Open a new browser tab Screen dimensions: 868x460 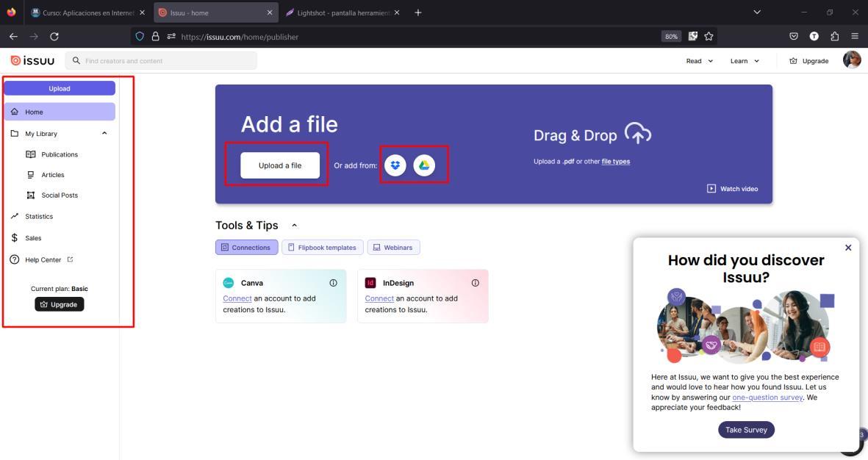coord(418,12)
